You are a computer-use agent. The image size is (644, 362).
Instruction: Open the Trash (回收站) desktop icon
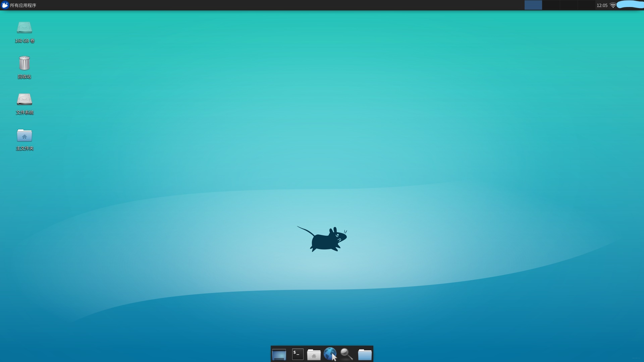tap(24, 63)
